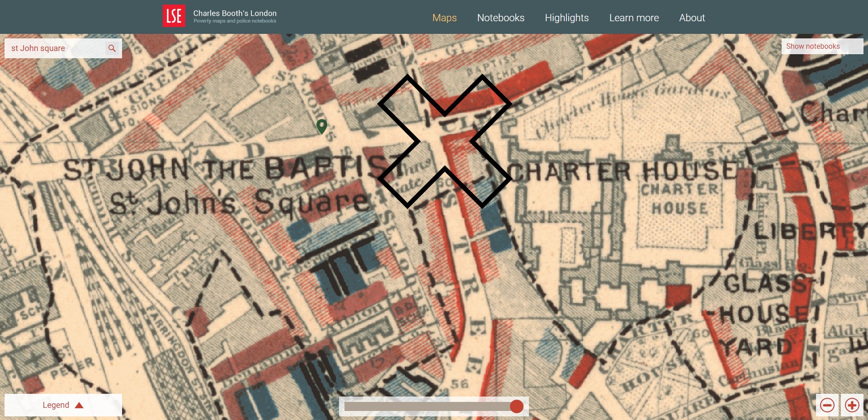Zoom out with the minus button
Viewport: 868px width, 420px height.
pyautogui.click(x=827, y=405)
